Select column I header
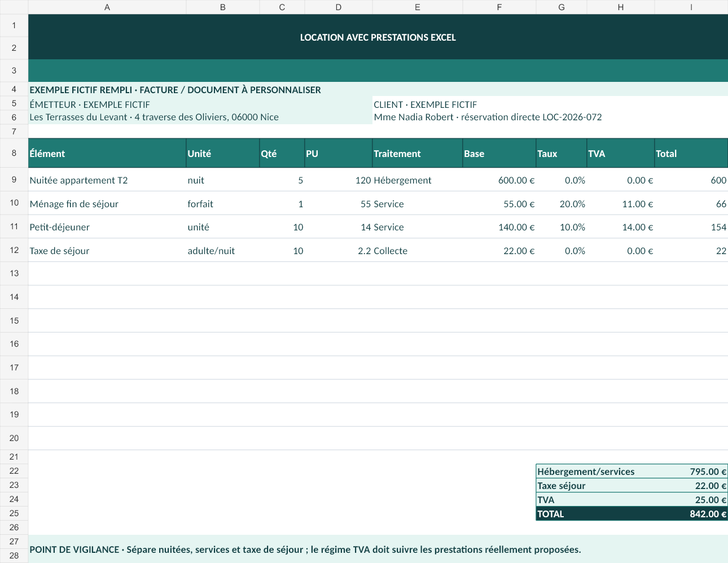 [691, 7]
